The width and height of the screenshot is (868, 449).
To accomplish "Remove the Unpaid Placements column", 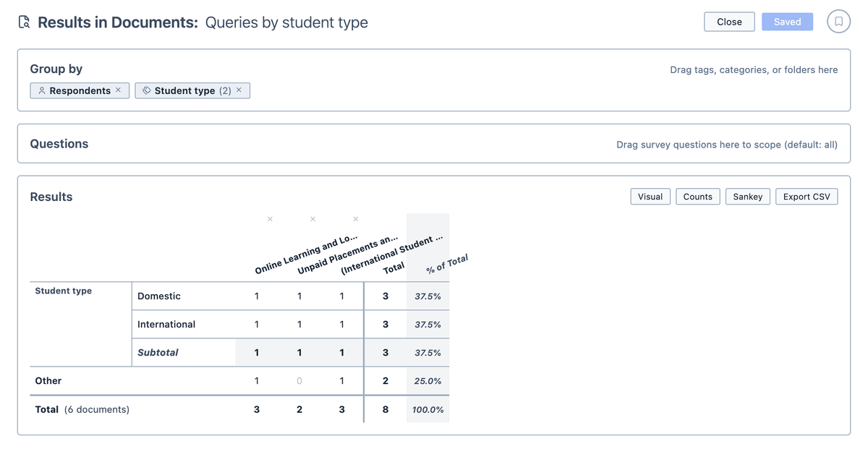I will coord(312,219).
